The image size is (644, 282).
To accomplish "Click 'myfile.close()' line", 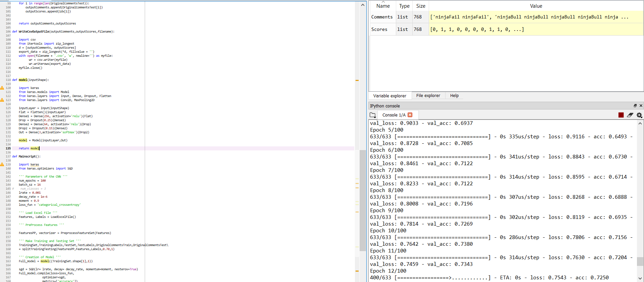I will (31, 68).
